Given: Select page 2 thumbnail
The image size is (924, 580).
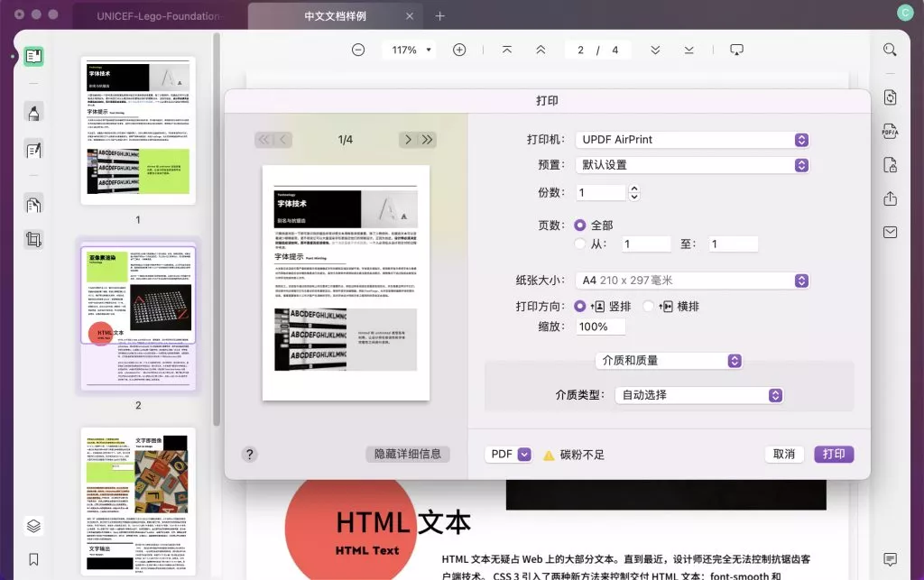Looking at the screenshot, I should (138, 318).
